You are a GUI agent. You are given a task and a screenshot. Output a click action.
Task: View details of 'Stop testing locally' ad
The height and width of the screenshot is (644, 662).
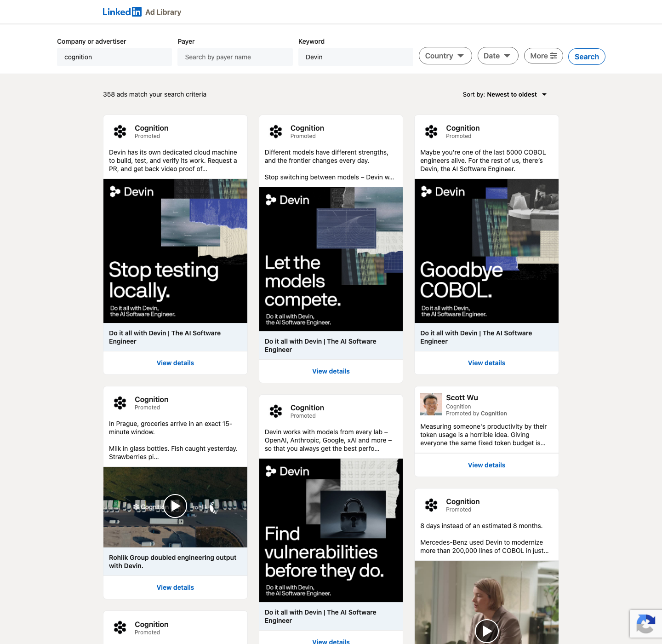[x=175, y=363]
